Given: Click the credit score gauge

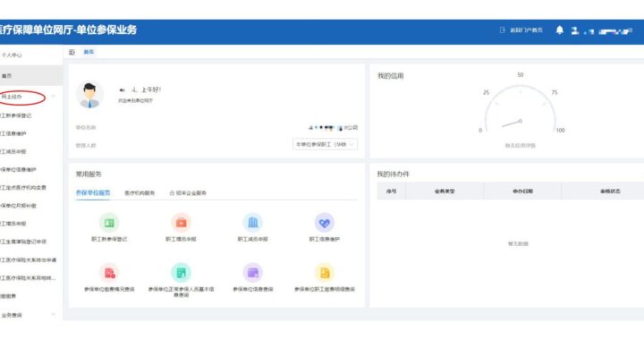Looking at the screenshot, I should point(520,109).
